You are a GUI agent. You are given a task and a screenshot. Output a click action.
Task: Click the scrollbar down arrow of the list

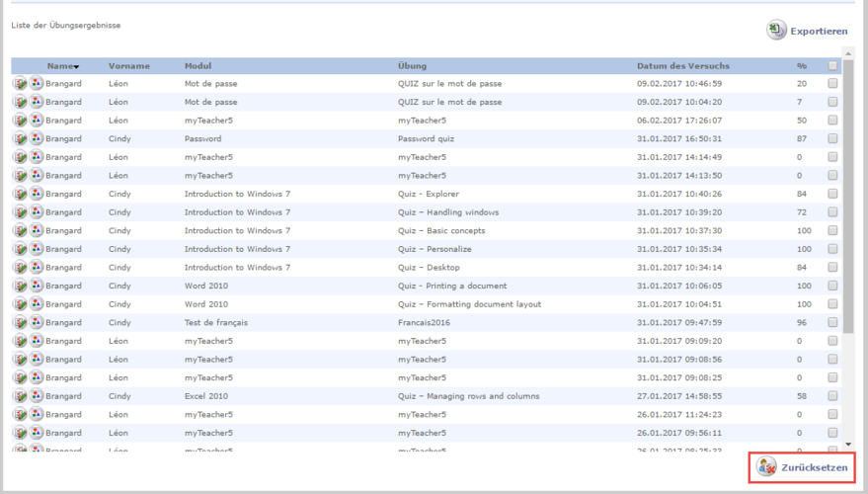click(847, 446)
